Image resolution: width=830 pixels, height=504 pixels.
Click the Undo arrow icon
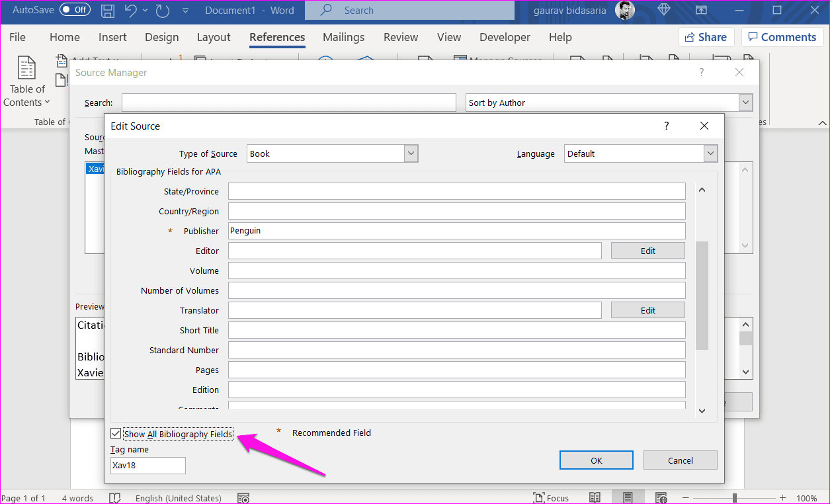[131, 10]
